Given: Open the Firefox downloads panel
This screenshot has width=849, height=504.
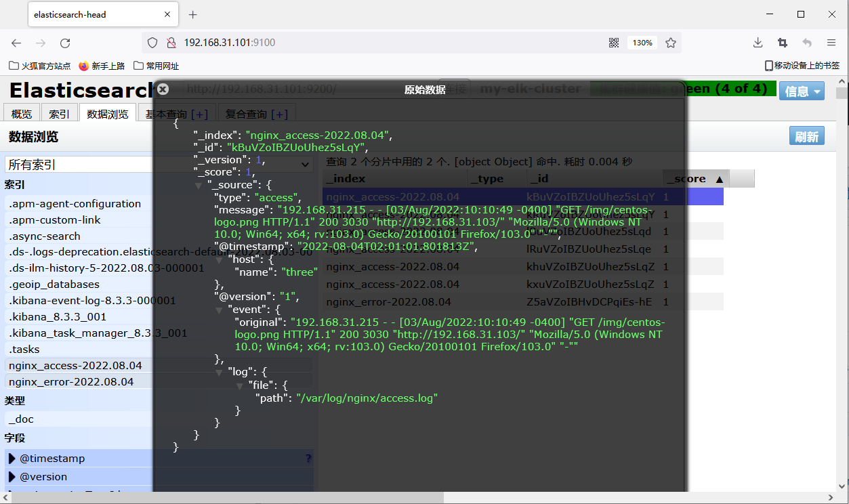Looking at the screenshot, I should coord(758,43).
